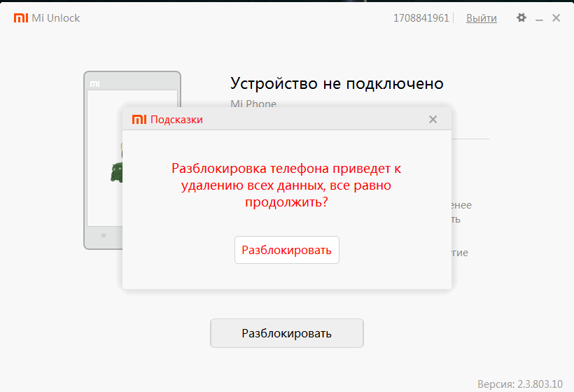
Task: Click the "Mi Phone" device label
Action: (x=253, y=103)
